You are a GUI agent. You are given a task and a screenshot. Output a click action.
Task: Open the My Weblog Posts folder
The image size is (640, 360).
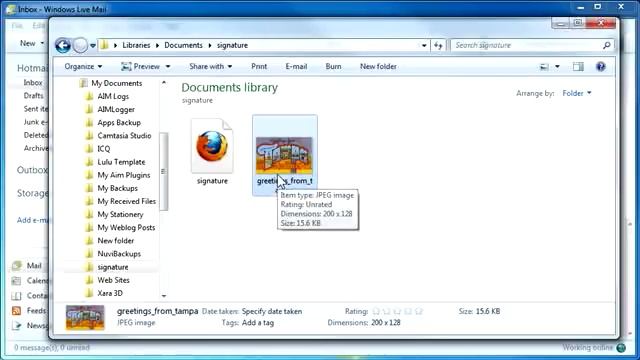tap(126, 227)
